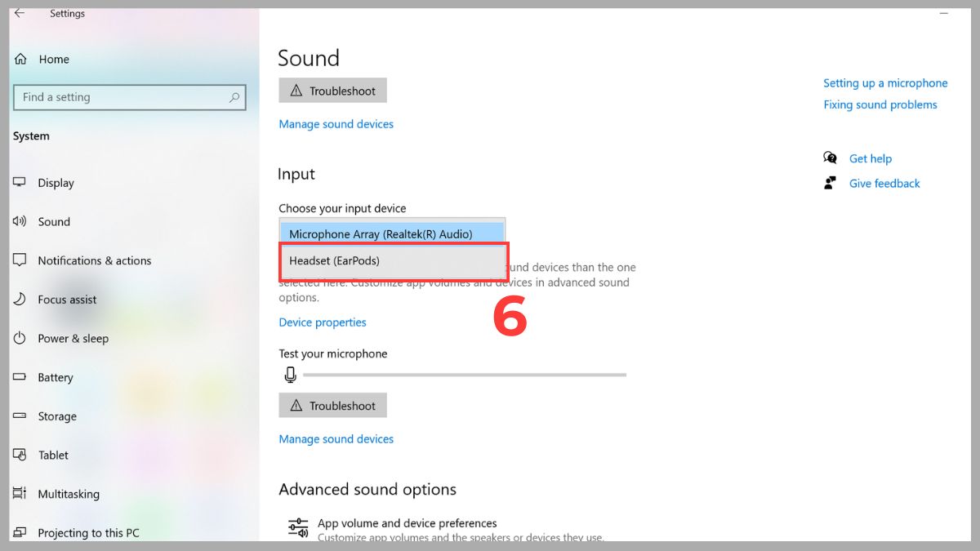Click the Find a setting search box
The image size is (980, 551).
130,96
